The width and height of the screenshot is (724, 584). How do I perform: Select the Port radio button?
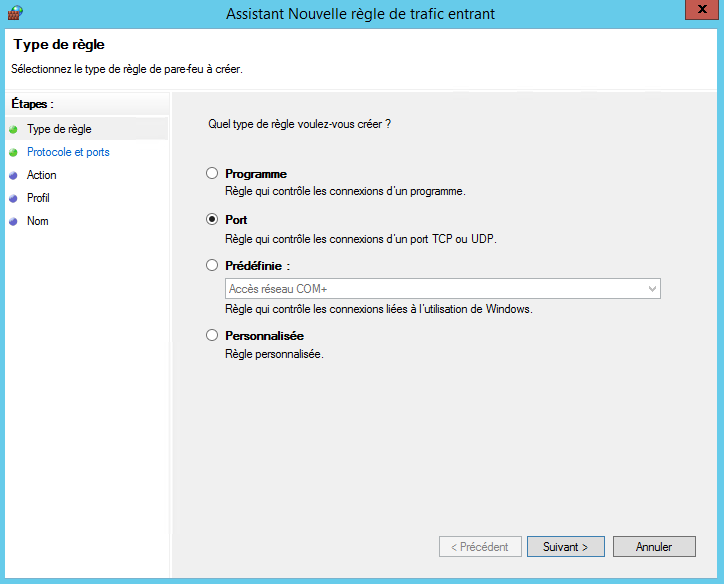click(212, 220)
